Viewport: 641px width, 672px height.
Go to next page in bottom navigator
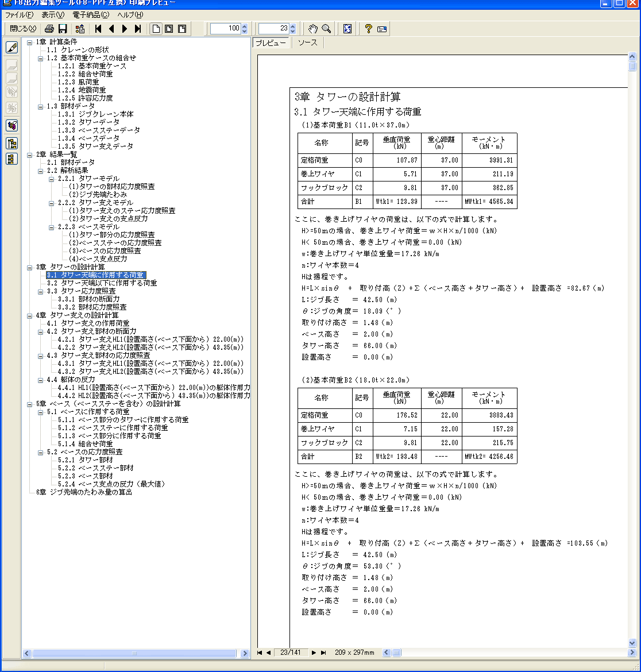[x=314, y=652]
